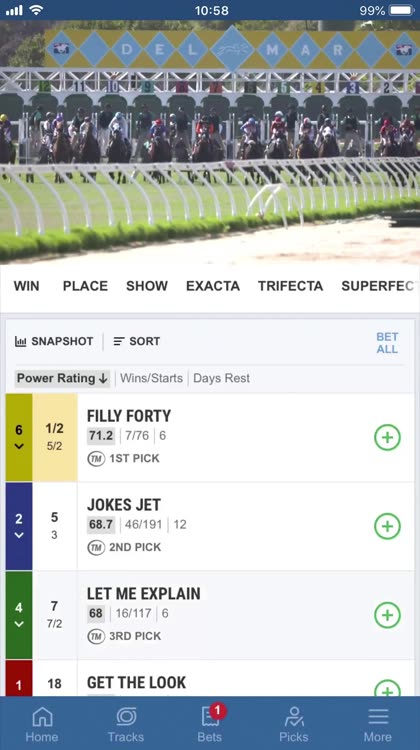This screenshot has width=420, height=750.
Task: Open the More hamburger menu
Action: [378, 717]
